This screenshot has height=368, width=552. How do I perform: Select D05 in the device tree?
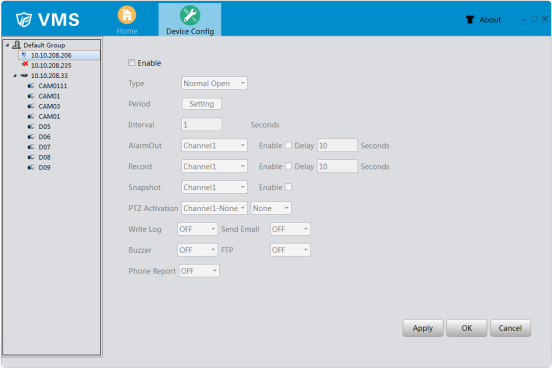tap(44, 127)
